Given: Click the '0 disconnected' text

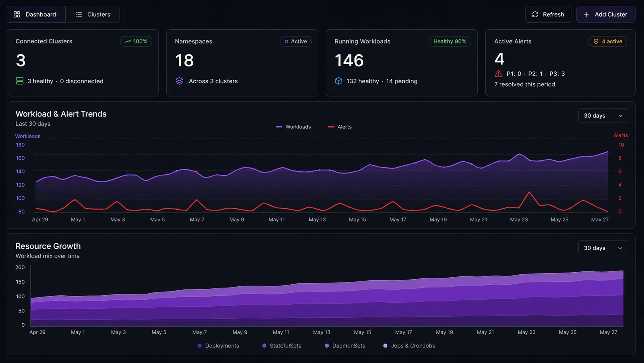Looking at the screenshot, I should point(81,81).
